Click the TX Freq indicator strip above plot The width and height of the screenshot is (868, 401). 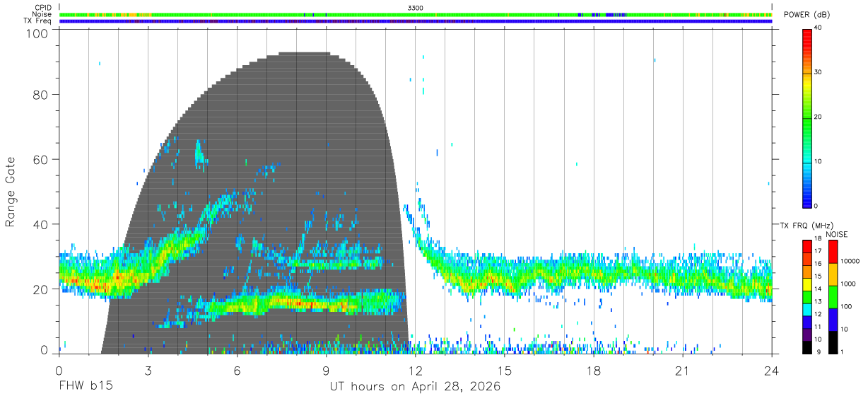pos(416,21)
